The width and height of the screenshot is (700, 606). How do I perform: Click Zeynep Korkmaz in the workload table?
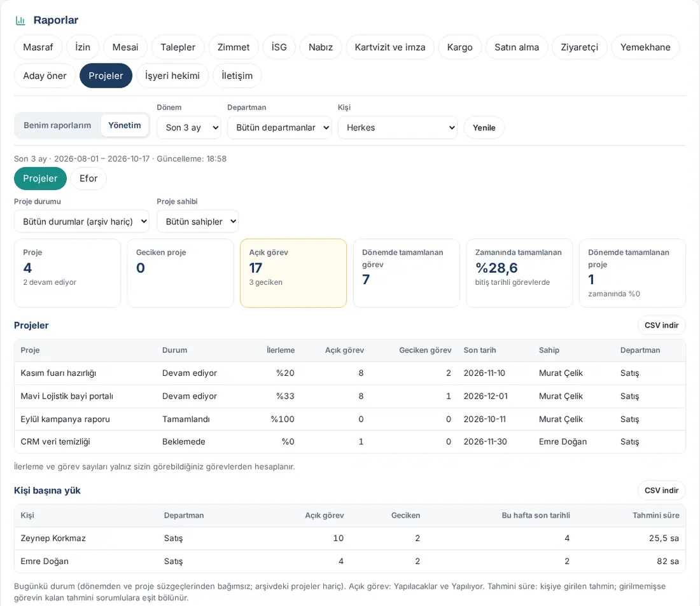(x=53, y=538)
